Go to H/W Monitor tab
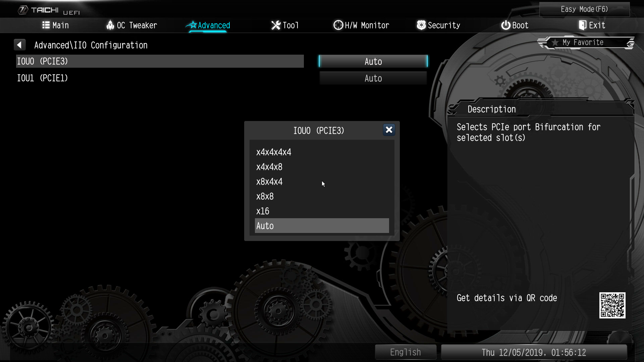Screen dimensions: 644x362 click(361, 25)
